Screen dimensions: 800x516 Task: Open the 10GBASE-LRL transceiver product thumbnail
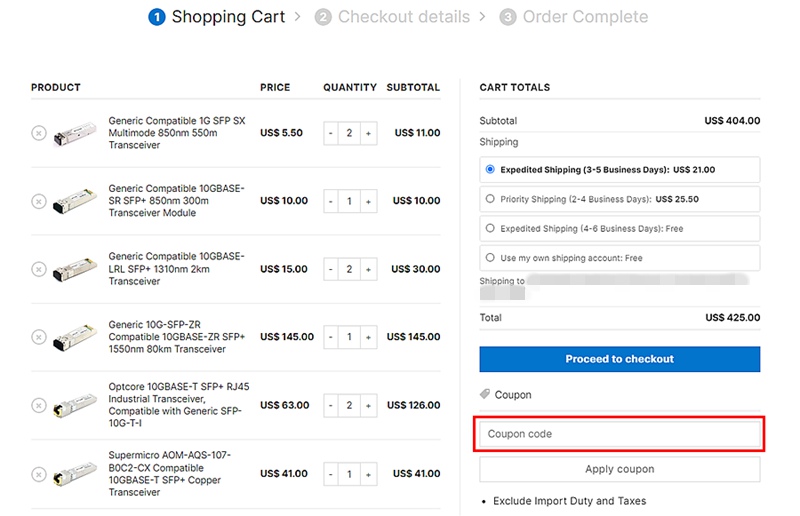point(75,269)
